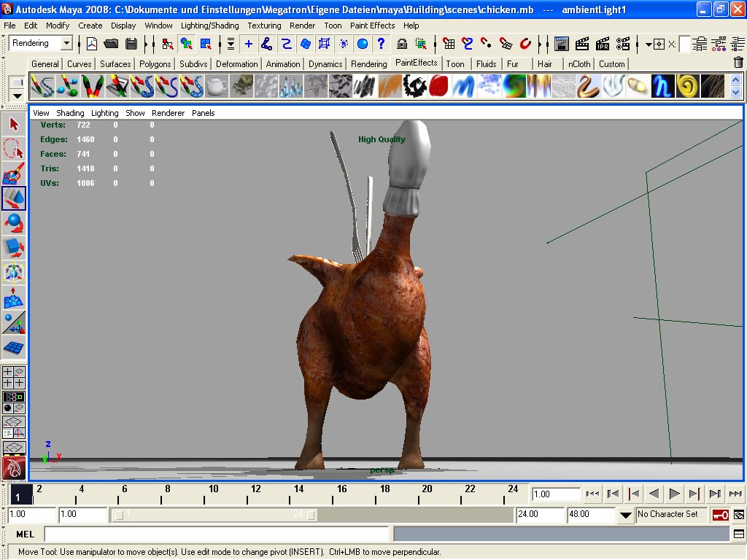The image size is (747, 560).
Task: Activate the Rotate tool in toolbox
Action: point(14,223)
